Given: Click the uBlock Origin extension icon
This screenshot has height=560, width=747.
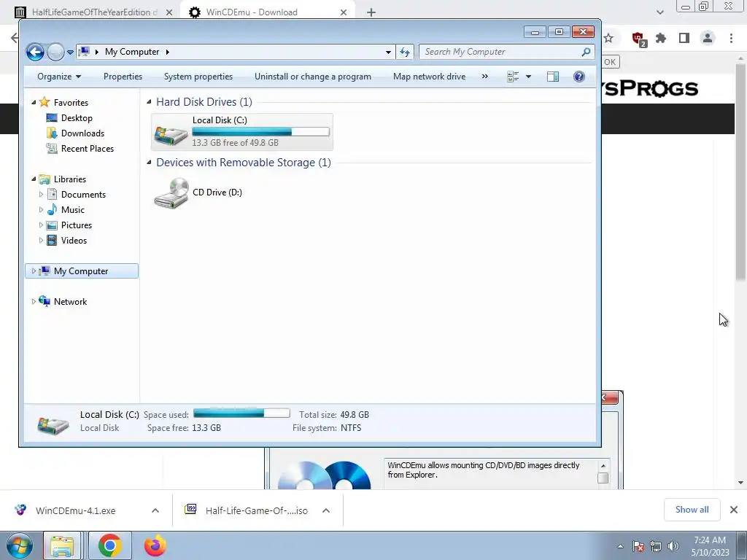Looking at the screenshot, I should coord(638,39).
